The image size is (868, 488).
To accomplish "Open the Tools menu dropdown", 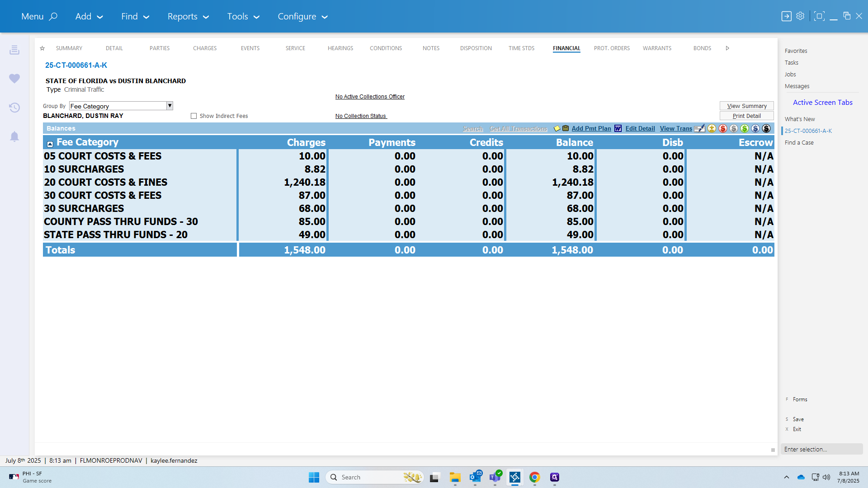I will click(243, 17).
